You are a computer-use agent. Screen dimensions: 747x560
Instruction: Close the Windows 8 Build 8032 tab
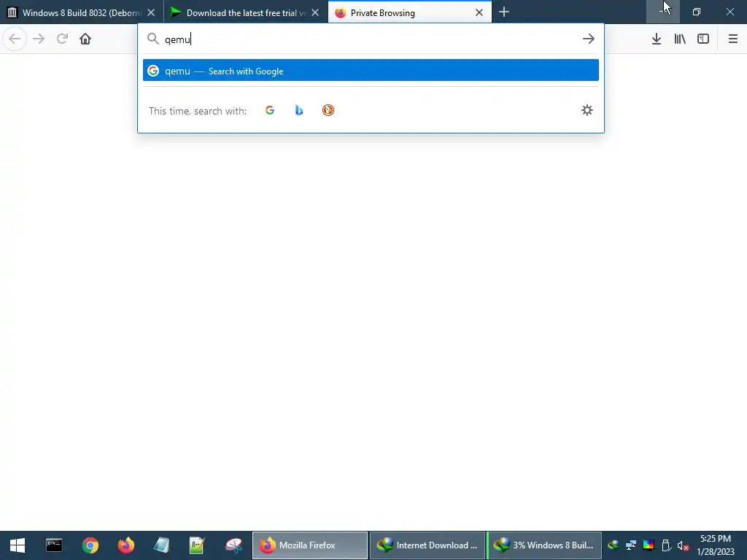pos(151,12)
